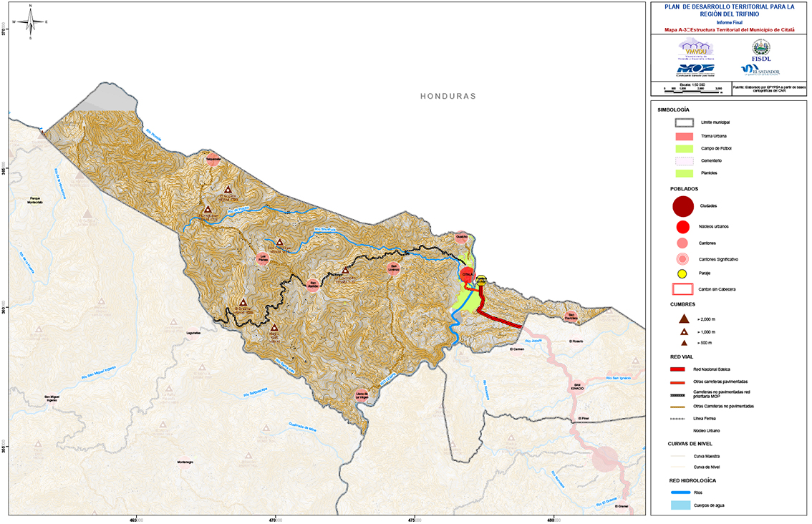The height and width of the screenshot is (524, 812).
Task: Click the HONDURAS label on map
Action: (x=448, y=96)
